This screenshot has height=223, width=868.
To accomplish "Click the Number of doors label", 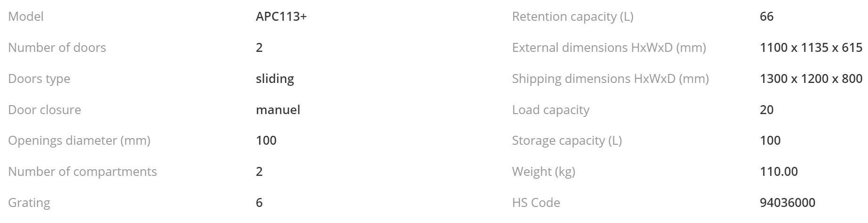I will coord(57,48).
